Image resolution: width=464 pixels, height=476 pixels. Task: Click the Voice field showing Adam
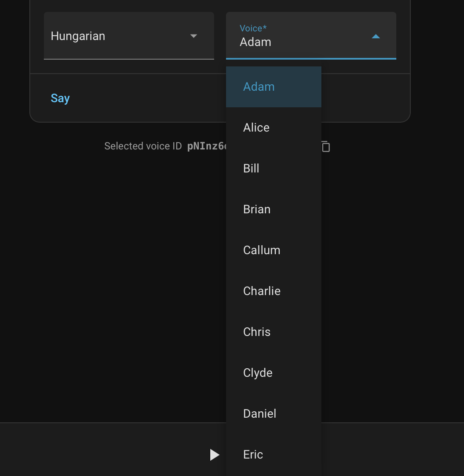(298, 42)
